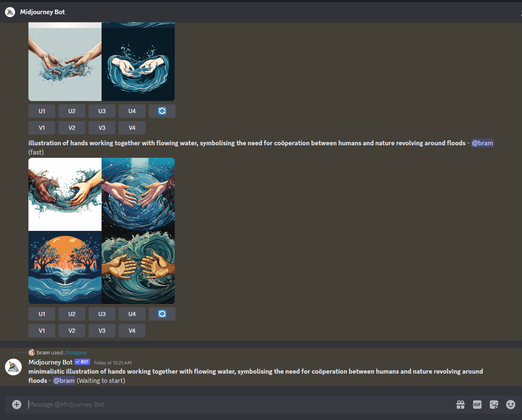
Task: Open the sticker picker icon
Action: click(494, 404)
